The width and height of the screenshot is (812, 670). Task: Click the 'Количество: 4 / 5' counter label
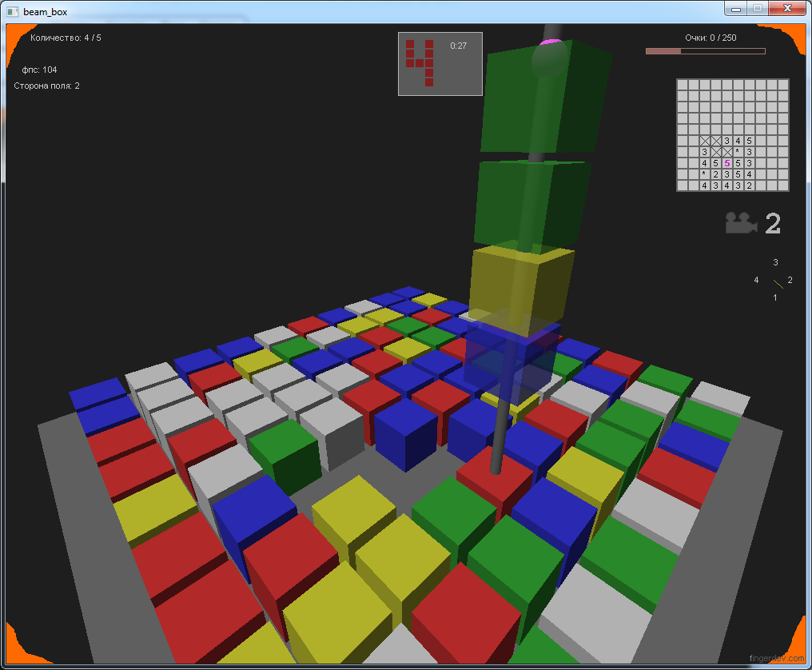tap(66, 38)
